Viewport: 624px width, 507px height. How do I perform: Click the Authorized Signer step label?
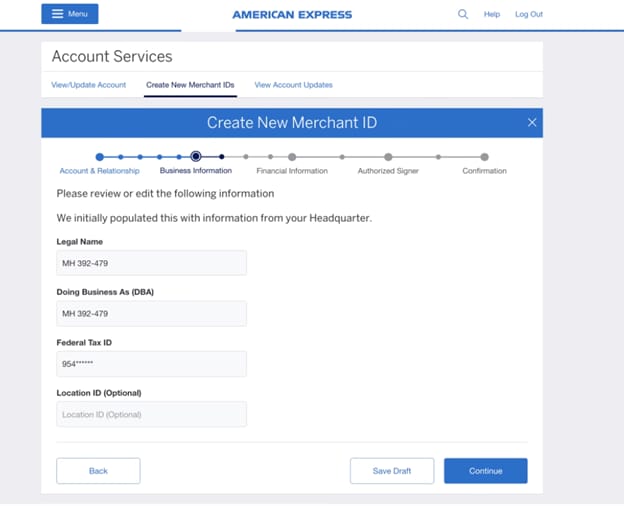(388, 171)
